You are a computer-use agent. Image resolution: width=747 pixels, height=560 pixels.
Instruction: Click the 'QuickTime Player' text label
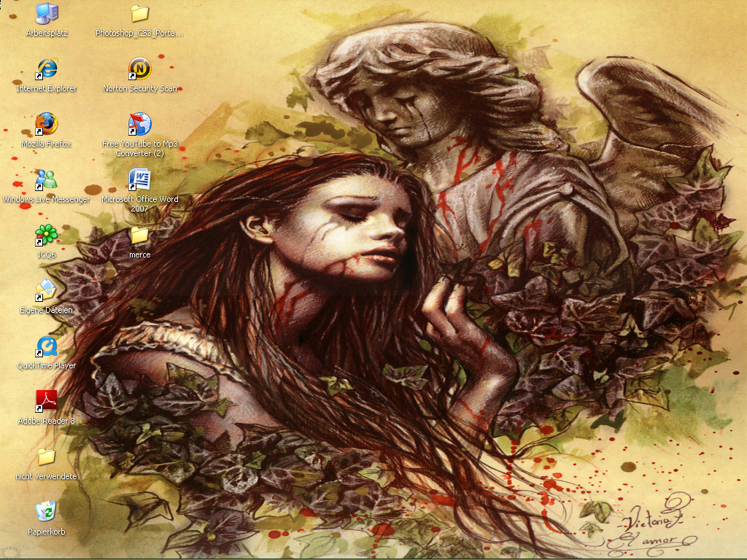pyautogui.click(x=47, y=366)
